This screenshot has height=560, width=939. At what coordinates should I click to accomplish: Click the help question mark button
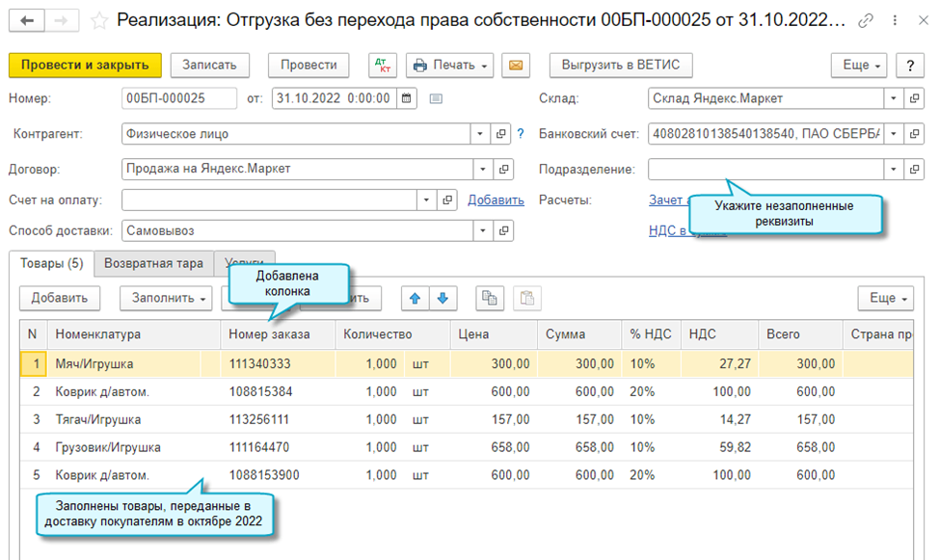[909, 66]
